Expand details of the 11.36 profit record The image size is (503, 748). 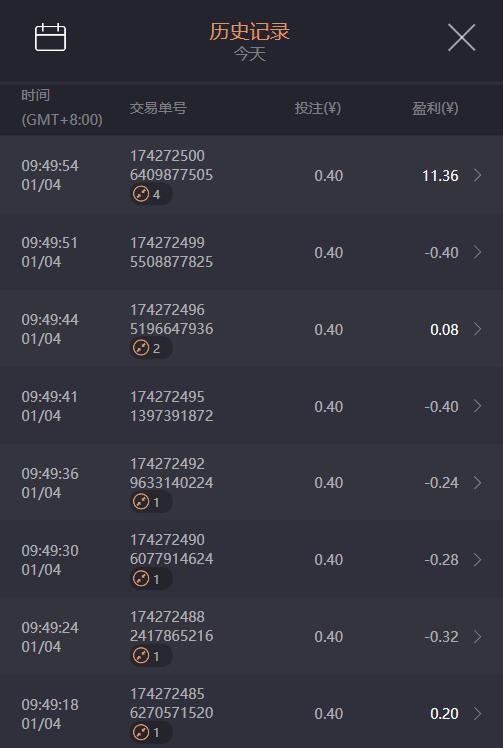pos(477,175)
